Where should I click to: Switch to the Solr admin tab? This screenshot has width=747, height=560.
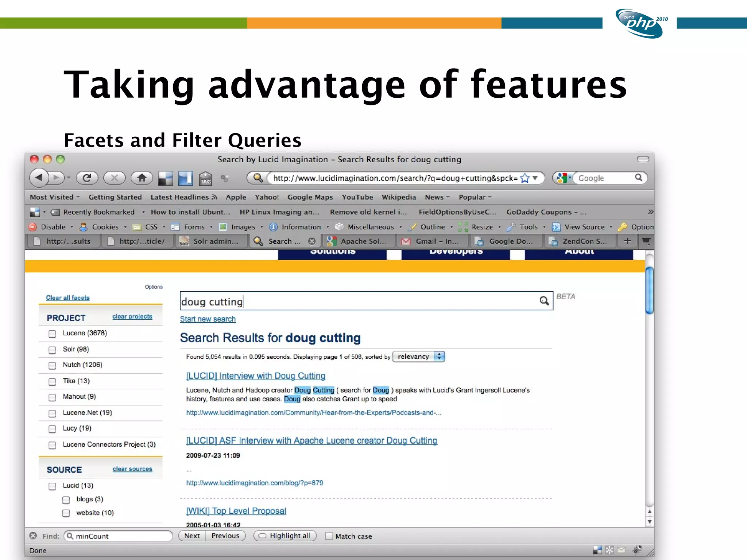click(211, 241)
